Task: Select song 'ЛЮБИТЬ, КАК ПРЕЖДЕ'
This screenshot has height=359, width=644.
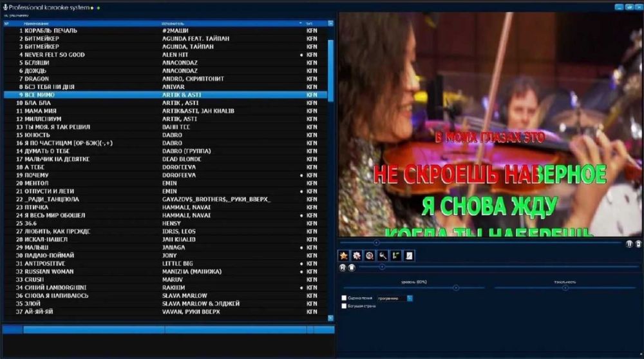Action: tap(57, 231)
